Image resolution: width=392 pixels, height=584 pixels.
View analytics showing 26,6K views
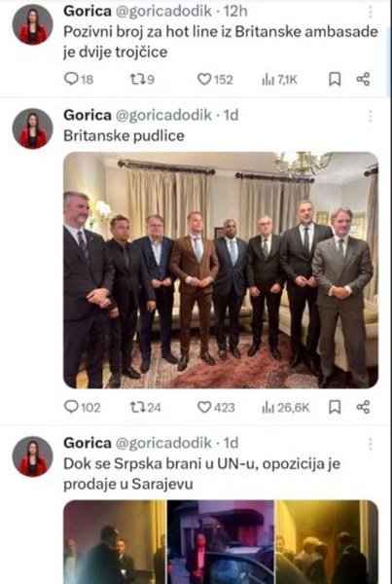click(x=286, y=407)
